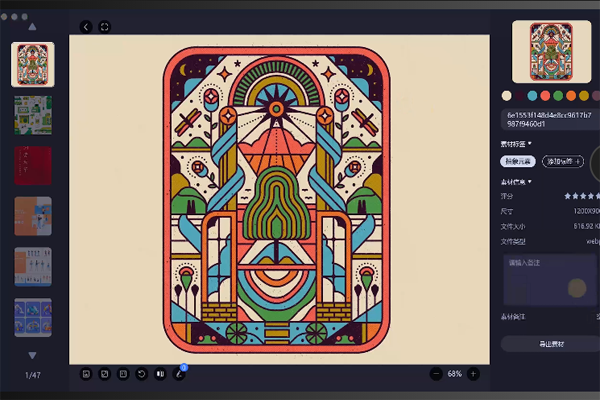Zoom in with the plus button
The image size is (600, 400).
(473, 374)
